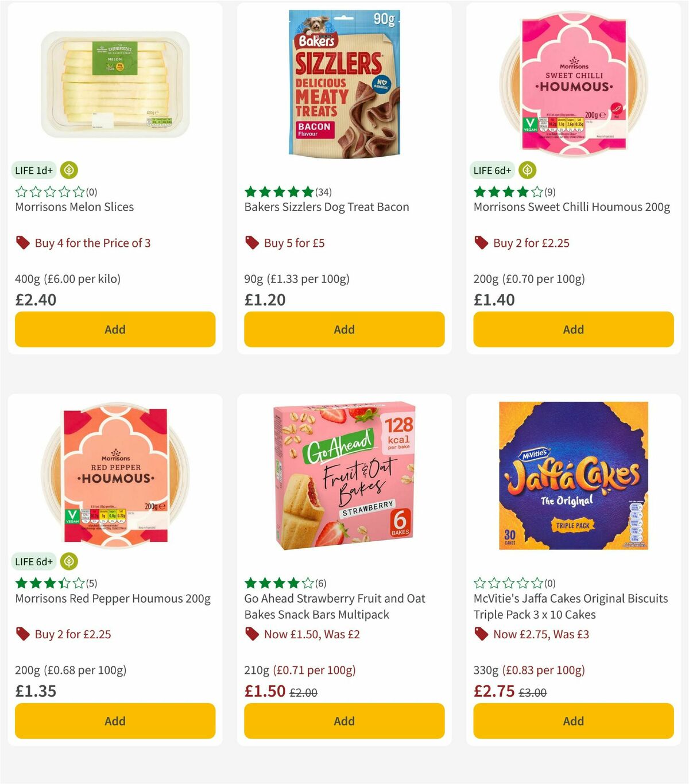The height and width of the screenshot is (784, 689).
Task: Open the Bakers Sizzlers Dog Treat Bacon product page
Action: [326, 207]
